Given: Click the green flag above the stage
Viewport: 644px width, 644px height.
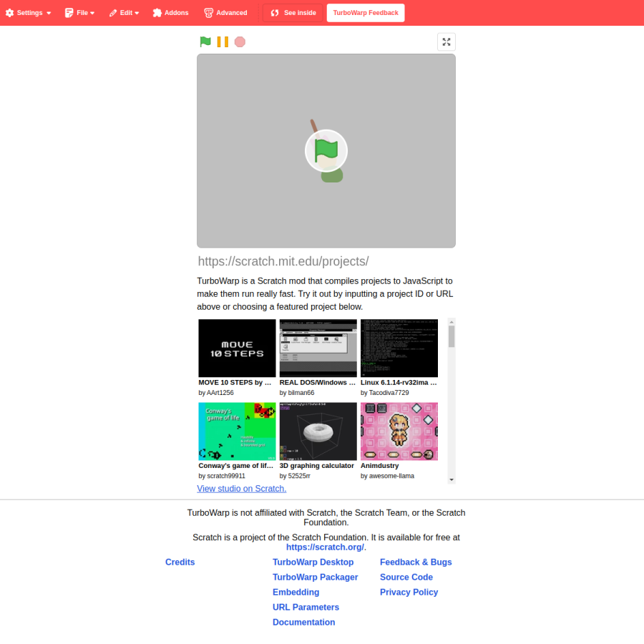Looking at the screenshot, I should [205, 42].
